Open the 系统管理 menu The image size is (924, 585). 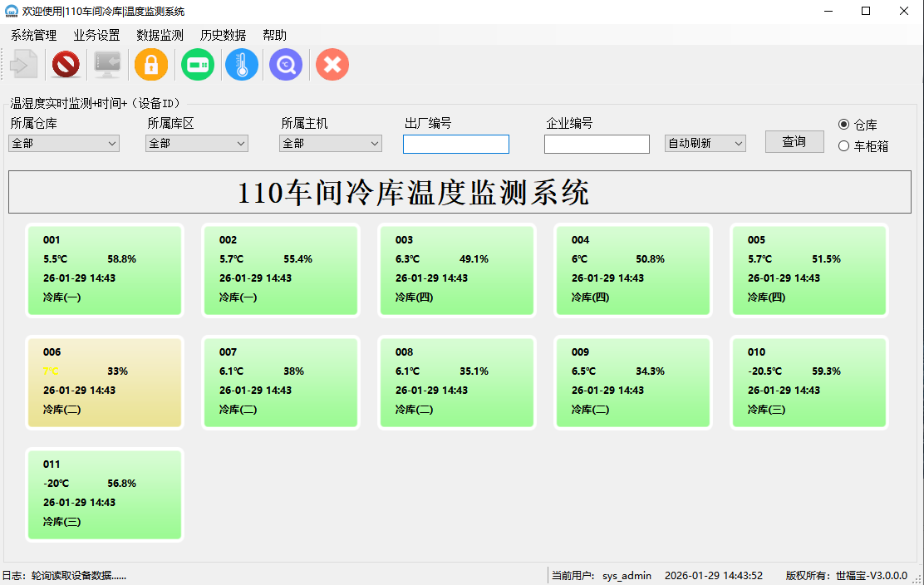coord(33,35)
